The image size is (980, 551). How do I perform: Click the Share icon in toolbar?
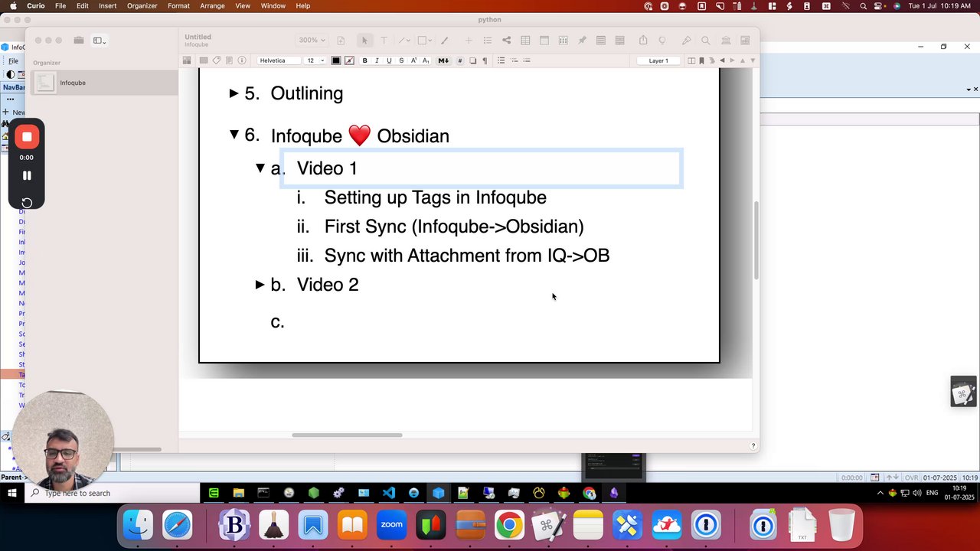(643, 40)
